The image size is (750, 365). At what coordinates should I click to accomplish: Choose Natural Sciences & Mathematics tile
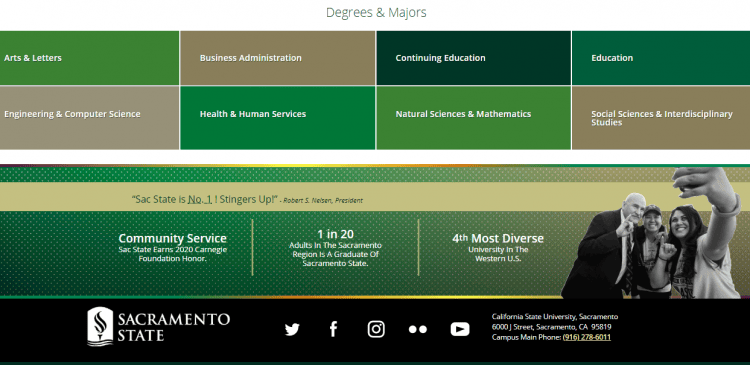[474, 118]
